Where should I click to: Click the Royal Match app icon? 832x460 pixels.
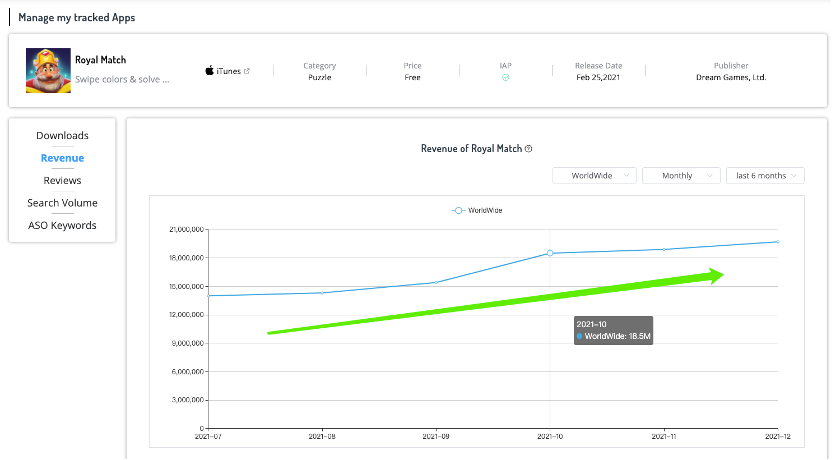46,69
